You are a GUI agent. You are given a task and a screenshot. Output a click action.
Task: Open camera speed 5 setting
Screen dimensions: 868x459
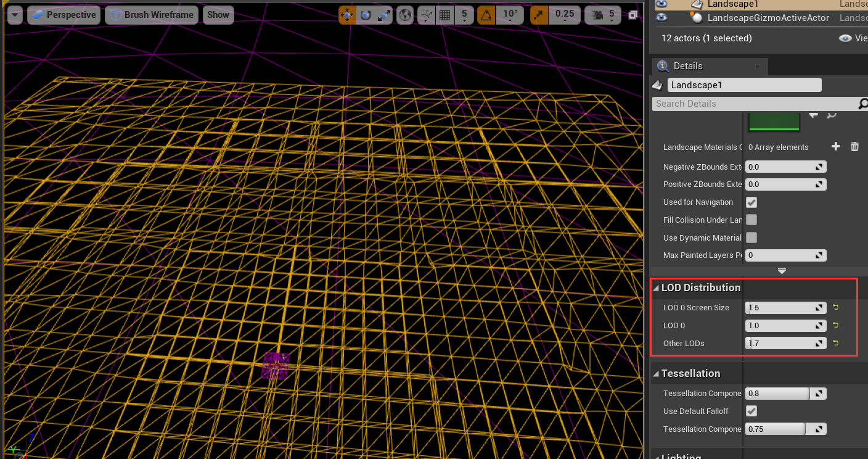[x=603, y=15]
